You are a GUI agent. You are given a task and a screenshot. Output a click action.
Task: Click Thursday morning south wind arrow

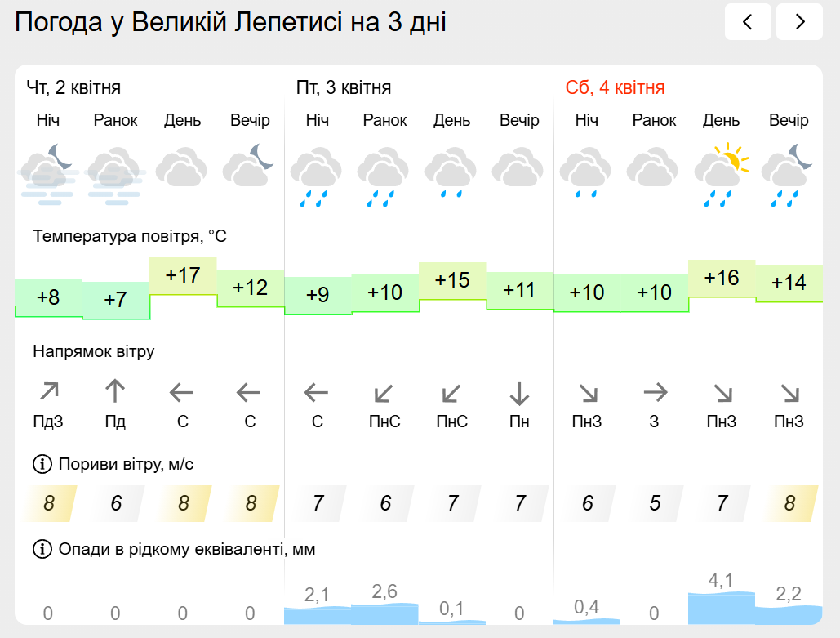click(115, 393)
